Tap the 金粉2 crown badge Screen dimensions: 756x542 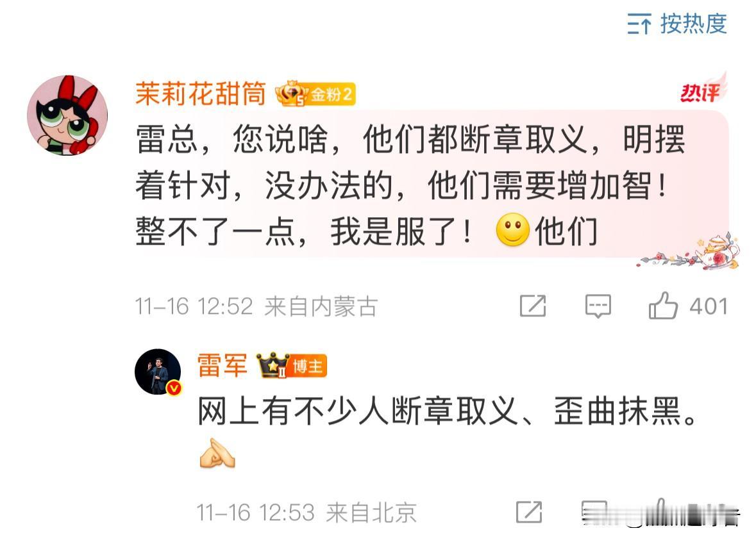[x=315, y=94]
